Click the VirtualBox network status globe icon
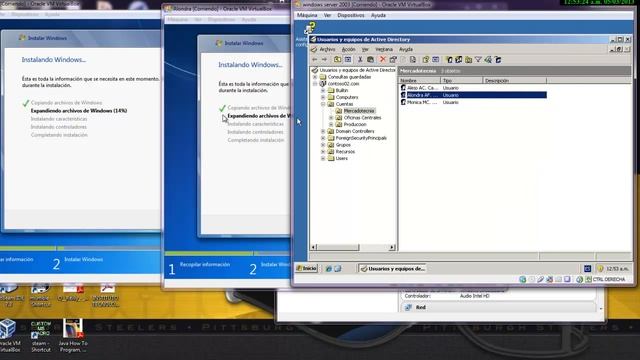Image resolution: width=640 pixels, height=360 pixels. coord(522,279)
